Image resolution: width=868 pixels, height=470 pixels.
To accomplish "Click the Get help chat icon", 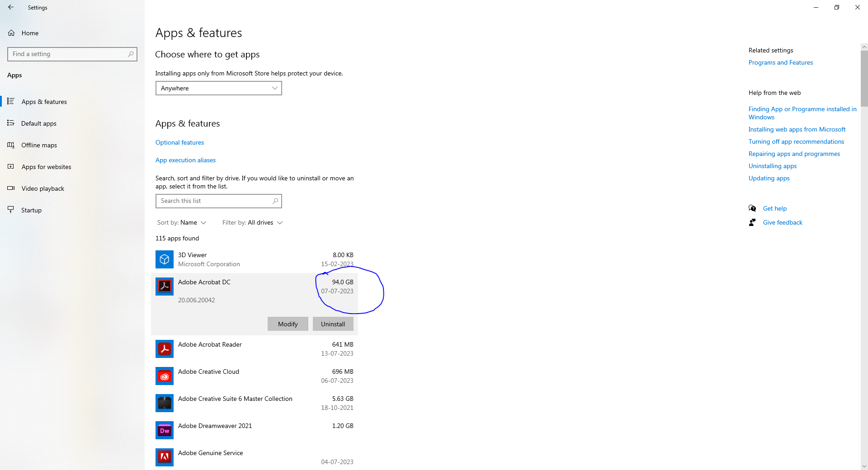I will click(x=752, y=208).
